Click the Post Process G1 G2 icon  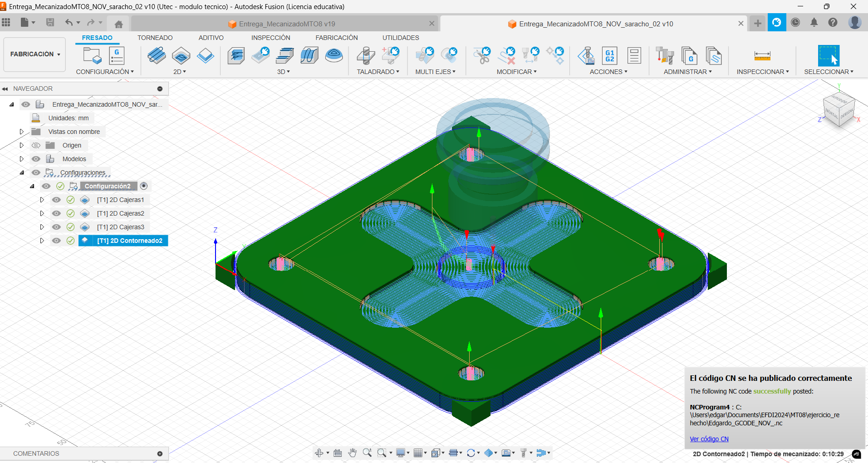[610, 56]
